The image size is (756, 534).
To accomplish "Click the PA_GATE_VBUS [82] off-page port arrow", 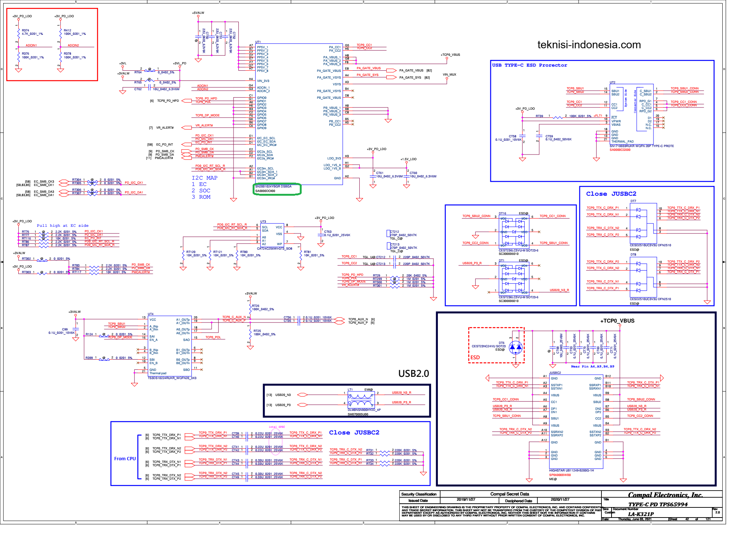I will 391,70.
